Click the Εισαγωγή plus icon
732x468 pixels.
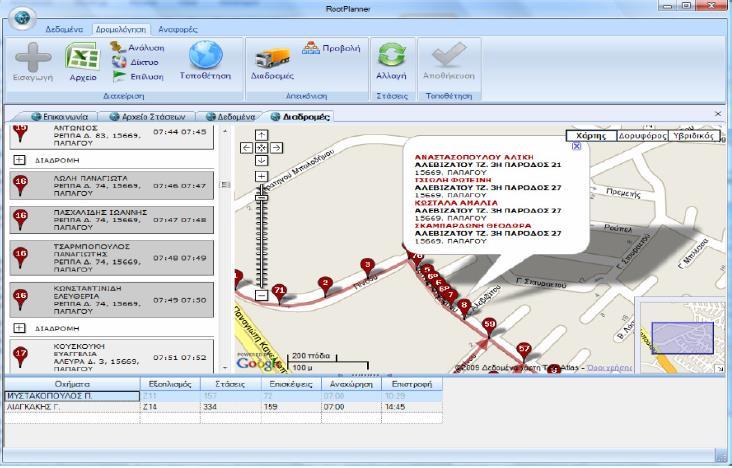coord(33,57)
